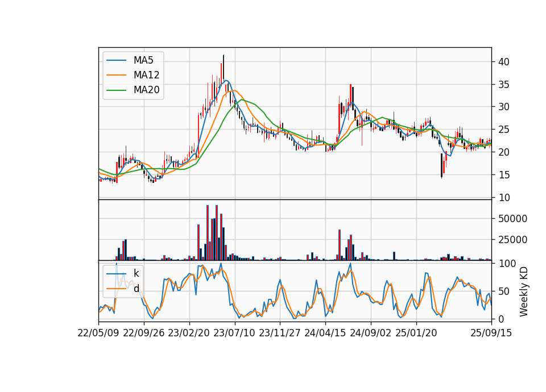Viewport: 546px width, 392px height.
Task: Click the Weekly KD axis label
Action: tap(524, 291)
